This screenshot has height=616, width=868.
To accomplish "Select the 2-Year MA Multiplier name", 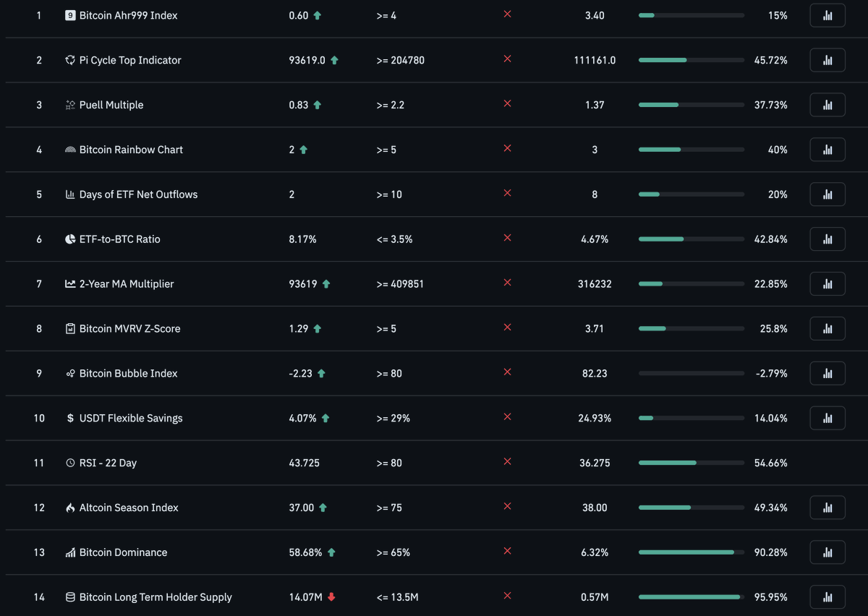I will tap(127, 284).
